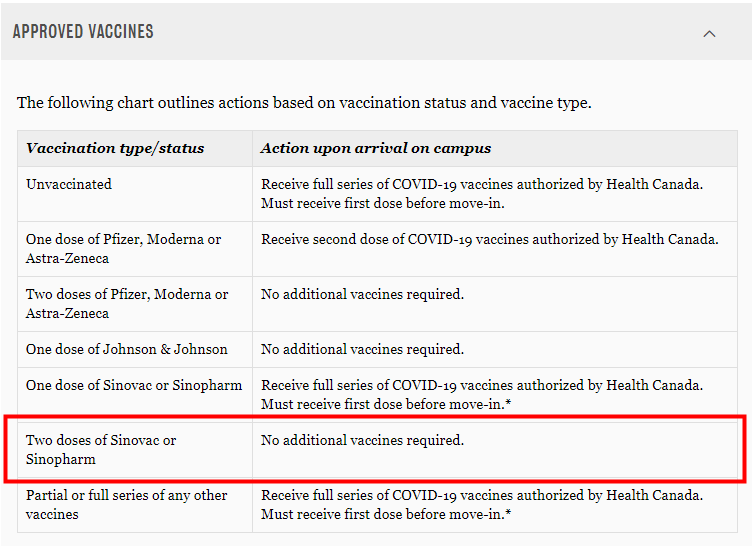Click the red highlight border around Sinovac row
Image resolution: width=752 pixels, height=546 pixels.
(x=375, y=417)
